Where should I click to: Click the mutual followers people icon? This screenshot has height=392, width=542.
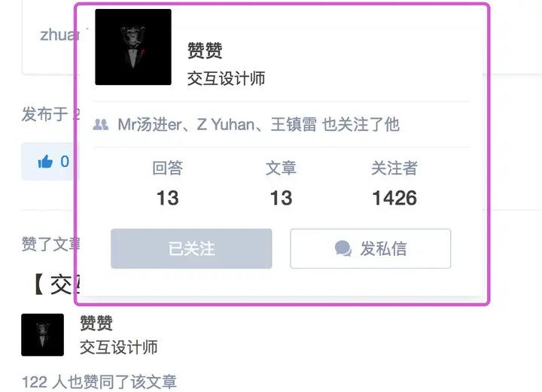click(x=101, y=124)
